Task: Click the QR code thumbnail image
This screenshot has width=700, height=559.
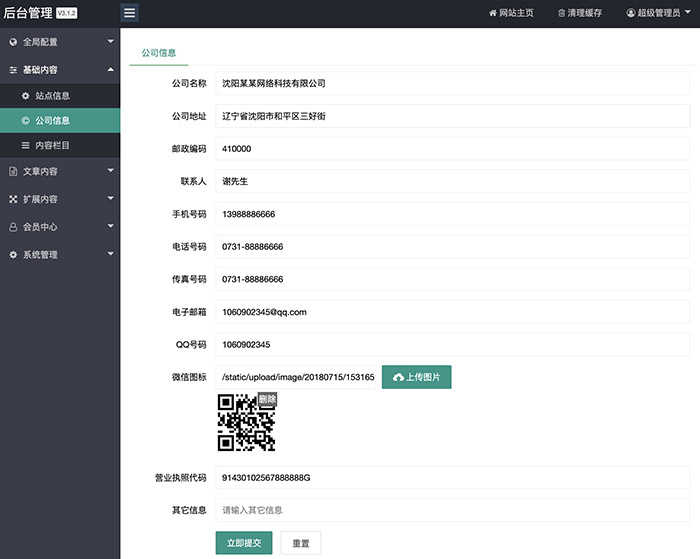Action: pyautogui.click(x=246, y=422)
